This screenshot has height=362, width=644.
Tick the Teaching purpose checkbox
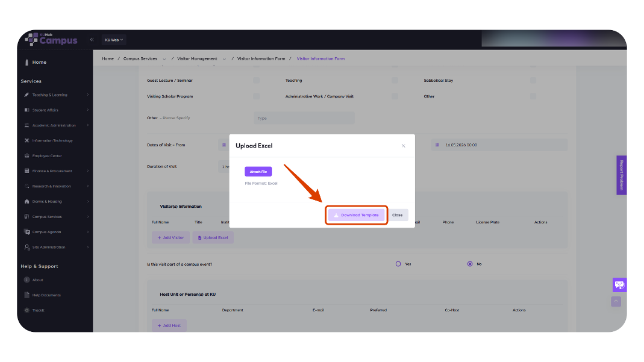(x=395, y=81)
